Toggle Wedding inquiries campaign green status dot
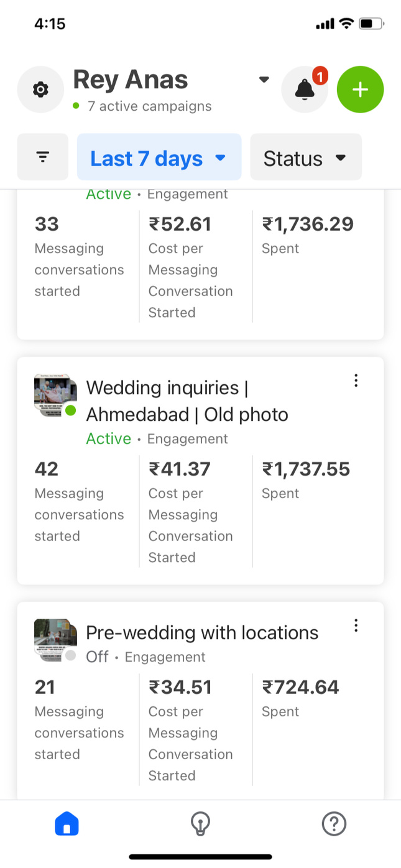This screenshot has width=401, height=868. (x=71, y=410)
